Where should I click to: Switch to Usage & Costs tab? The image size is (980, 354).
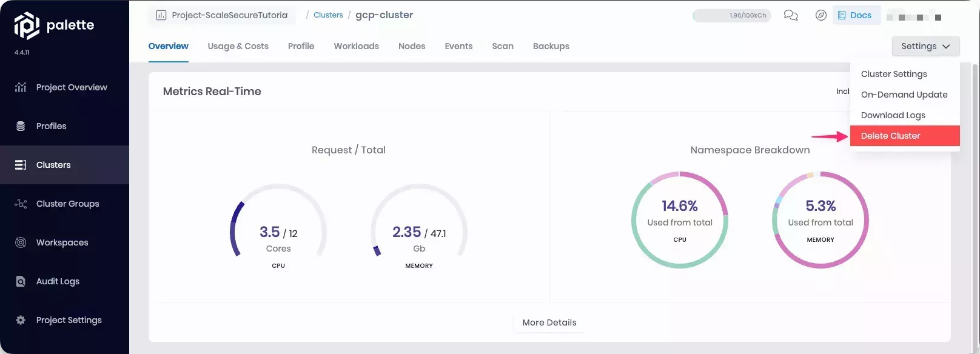click(x=238, y=46)
